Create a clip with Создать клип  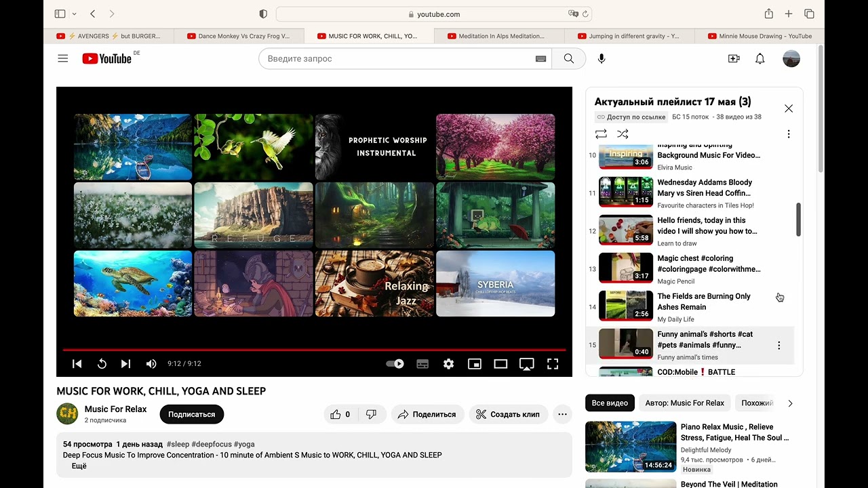tap(509, 414)
